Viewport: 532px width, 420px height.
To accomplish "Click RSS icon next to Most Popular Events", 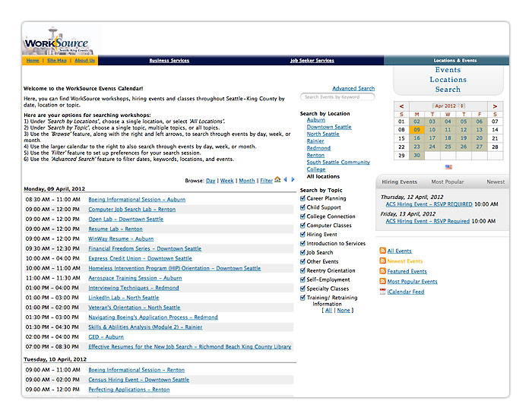I will click(x=383, y=281).
